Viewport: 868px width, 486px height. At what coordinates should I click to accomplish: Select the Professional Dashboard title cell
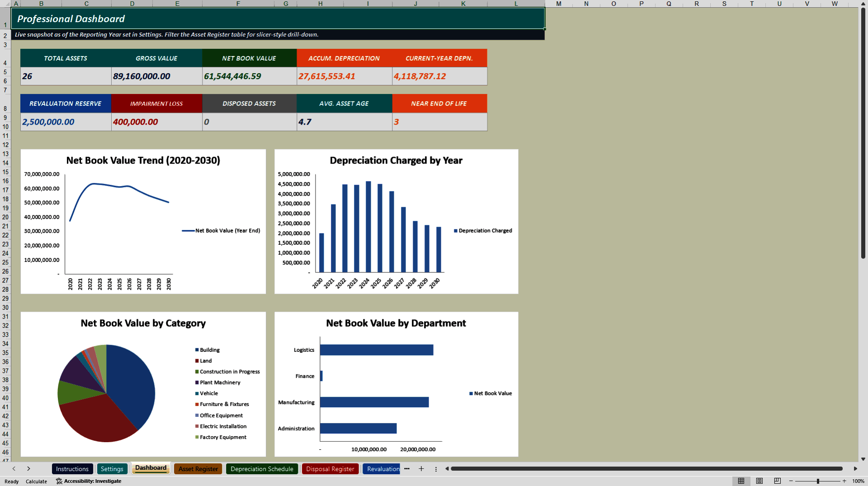(x=278, y=19)
